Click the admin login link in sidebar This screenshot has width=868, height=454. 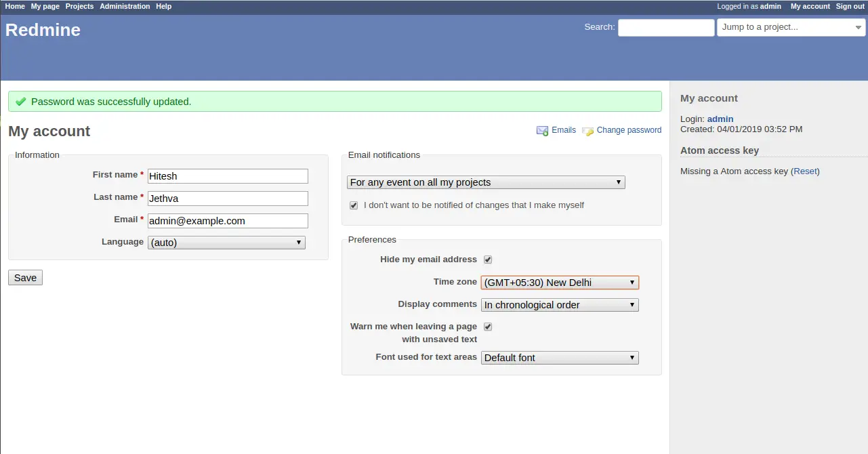pyautogui.click(x=720, y=119)
